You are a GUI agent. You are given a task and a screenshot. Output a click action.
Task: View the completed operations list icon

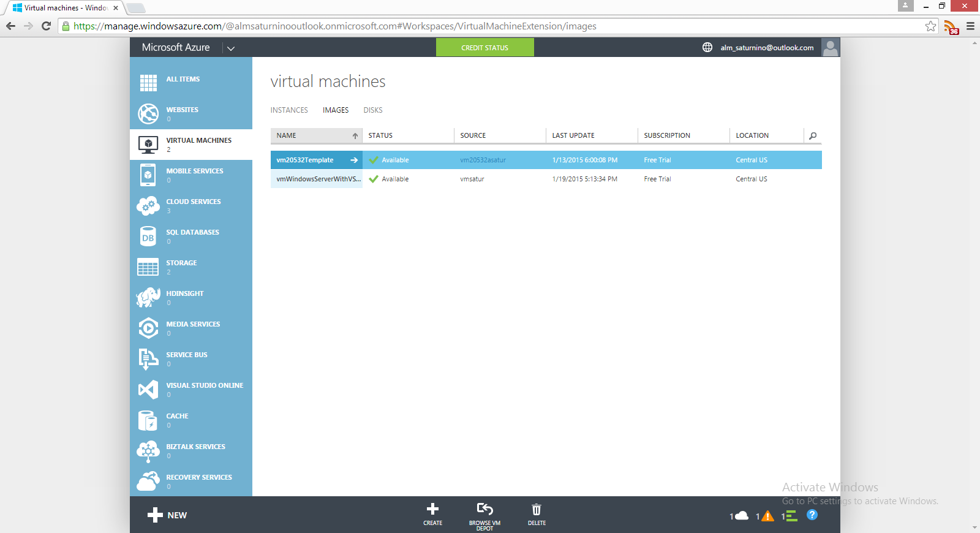(791, 516)
